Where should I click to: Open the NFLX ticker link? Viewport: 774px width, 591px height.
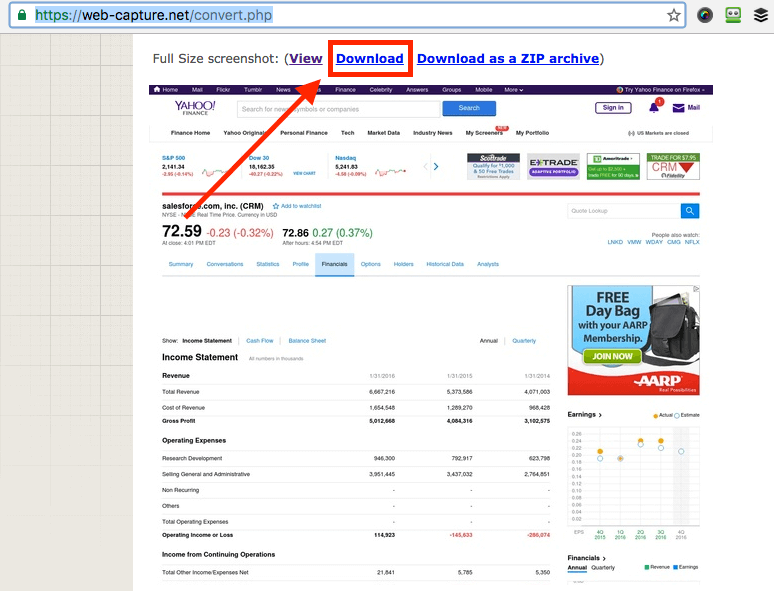tap(692, 242)
